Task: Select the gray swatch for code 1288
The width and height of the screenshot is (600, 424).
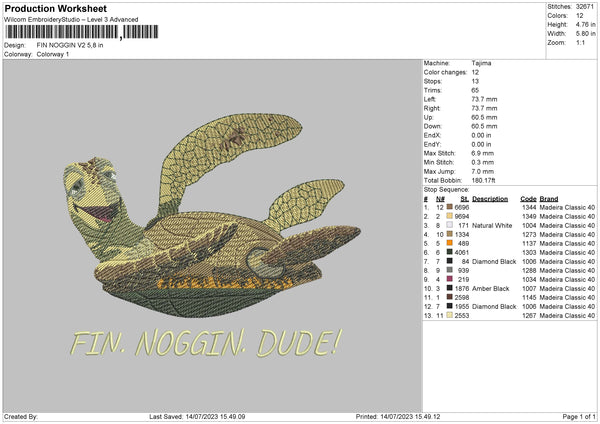Action: pos(450,270)
